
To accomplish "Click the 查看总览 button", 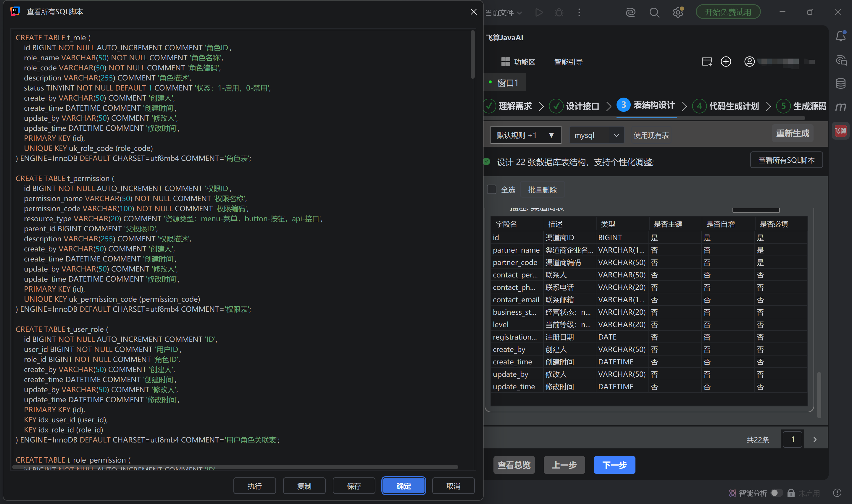I will 514,465.
